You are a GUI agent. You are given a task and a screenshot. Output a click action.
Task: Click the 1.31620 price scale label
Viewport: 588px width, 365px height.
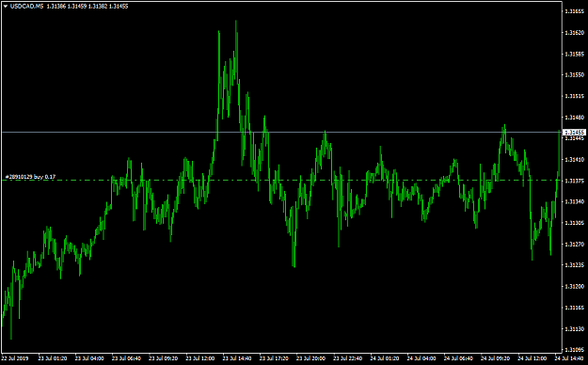point(574,33)
